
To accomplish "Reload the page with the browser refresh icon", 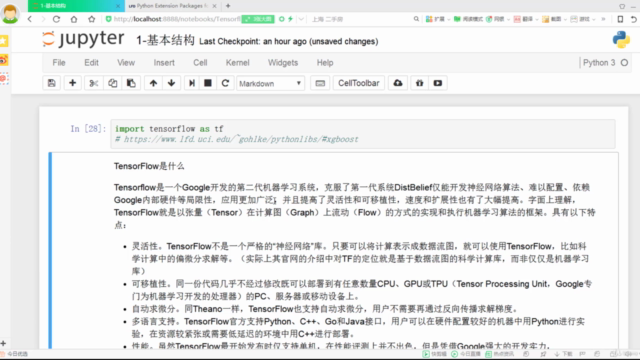I will [x=56, y=19].
